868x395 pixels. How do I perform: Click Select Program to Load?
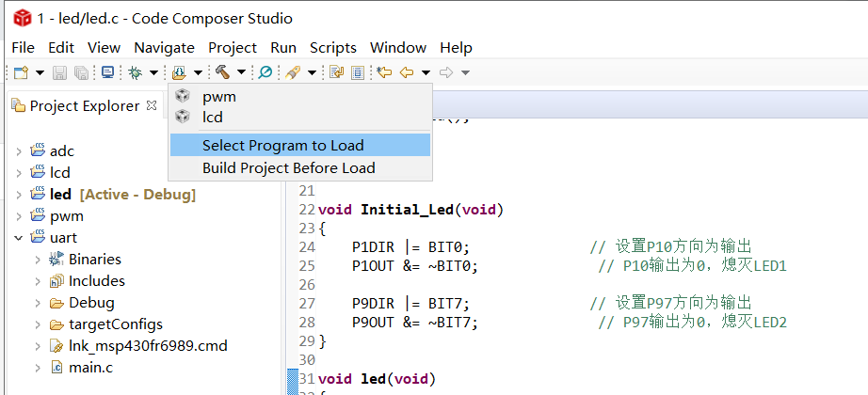click(x=300, y=146)
